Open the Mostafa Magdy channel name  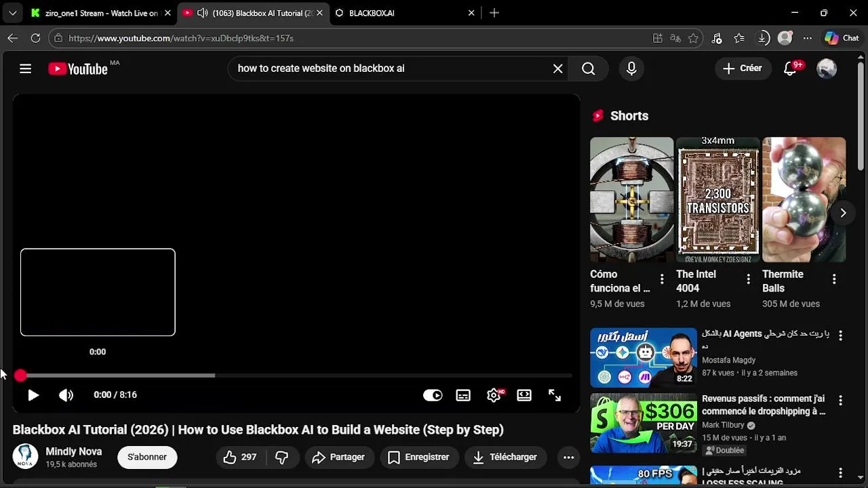tap(728, 361)
